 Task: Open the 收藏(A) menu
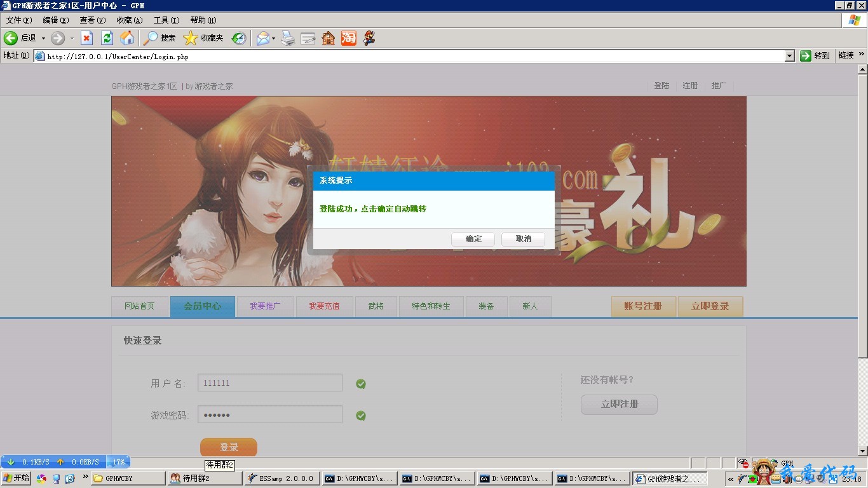[129, 20]
